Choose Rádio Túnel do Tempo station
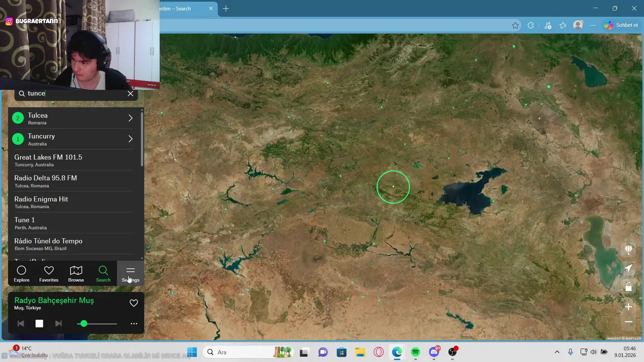Image resolution: width=644 pixels, height=362 pixels. coord(74,244)
